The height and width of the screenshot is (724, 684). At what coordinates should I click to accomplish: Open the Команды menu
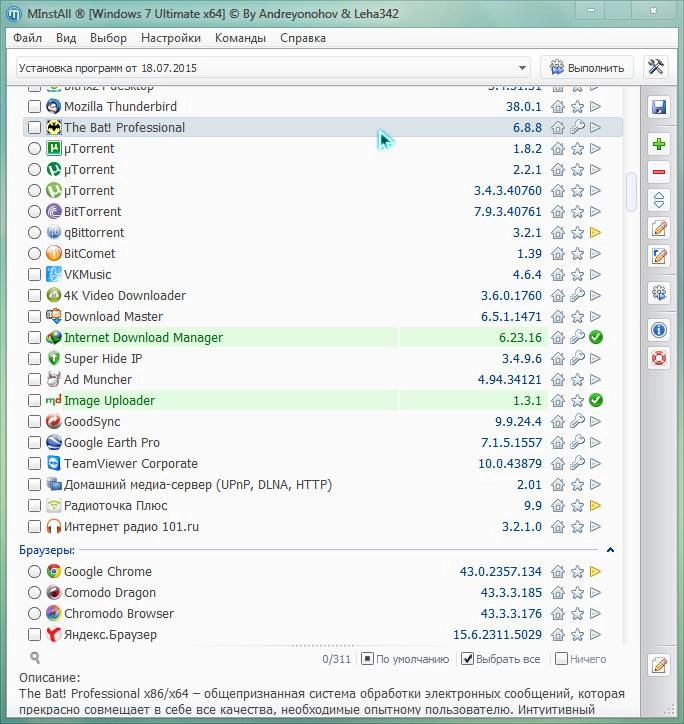point(240,38)
